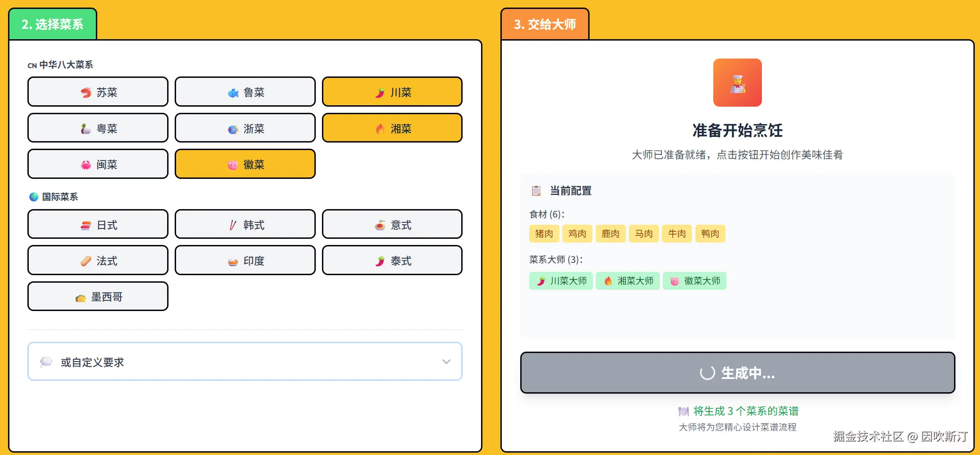The height and width of the screenshot is (455, 980).
Task: Expand the 或自定义要求 section
Action: [245, 362]
